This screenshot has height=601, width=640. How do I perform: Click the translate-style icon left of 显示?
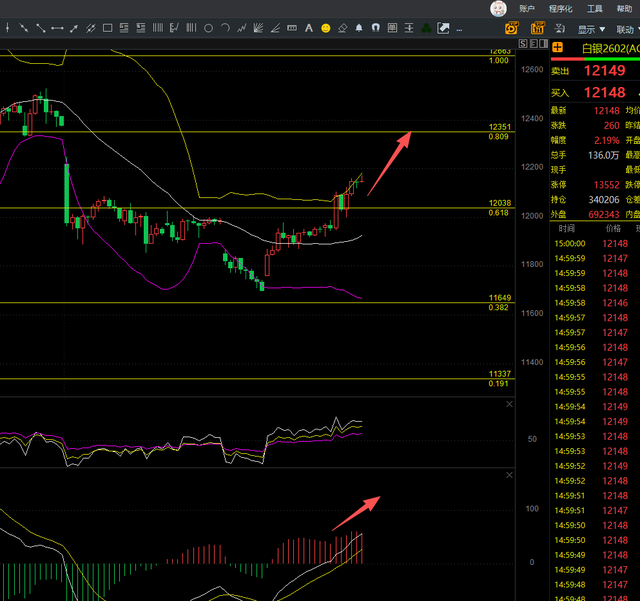point(560,28)
